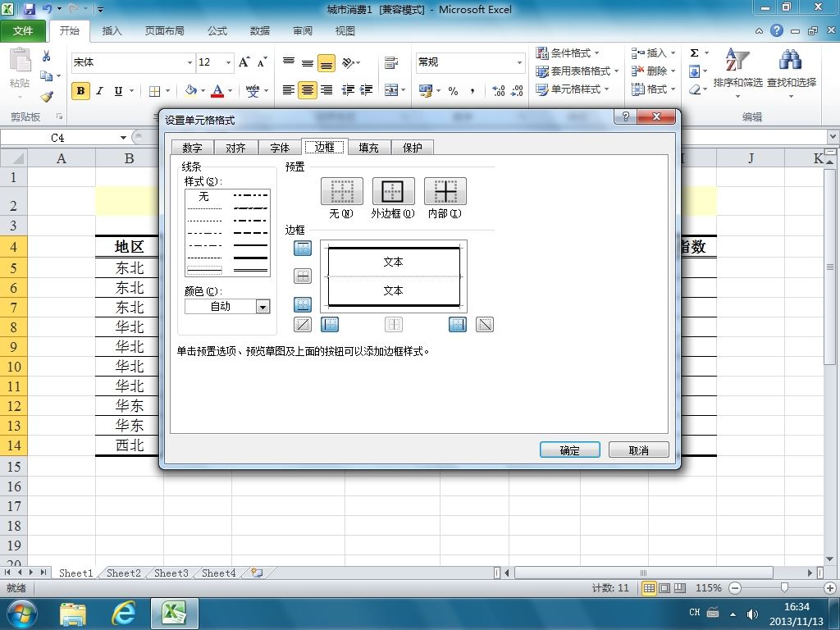The width and height of the screenshot is (840, 630).
Task: Align text left
Action: 288,90
